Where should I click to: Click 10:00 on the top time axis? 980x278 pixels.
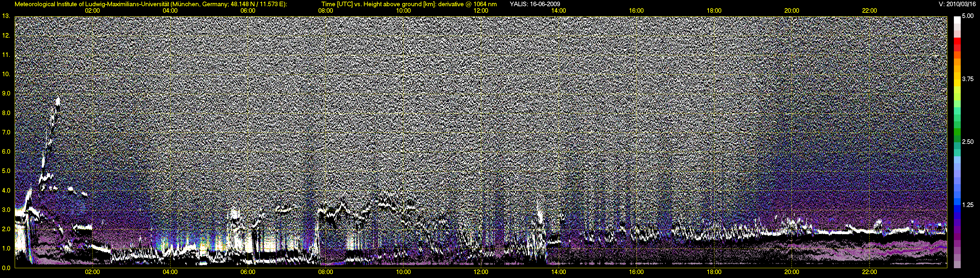coord(403,11)
